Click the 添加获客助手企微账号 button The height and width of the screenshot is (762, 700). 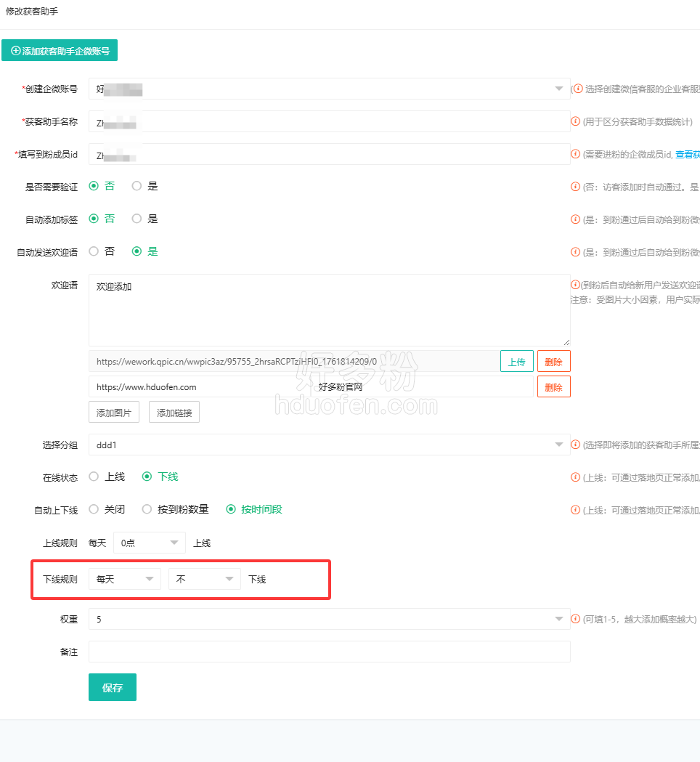[x=60, y=51]
